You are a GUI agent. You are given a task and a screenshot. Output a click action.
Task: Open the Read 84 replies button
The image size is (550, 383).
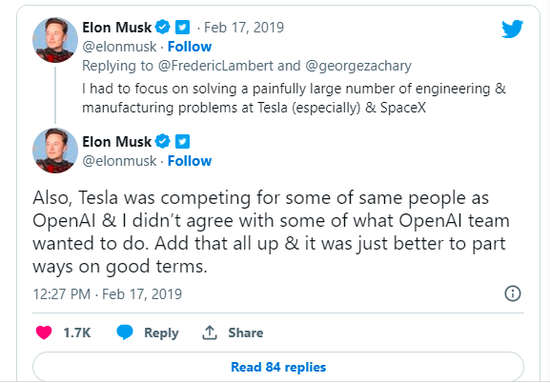(278, 367)
